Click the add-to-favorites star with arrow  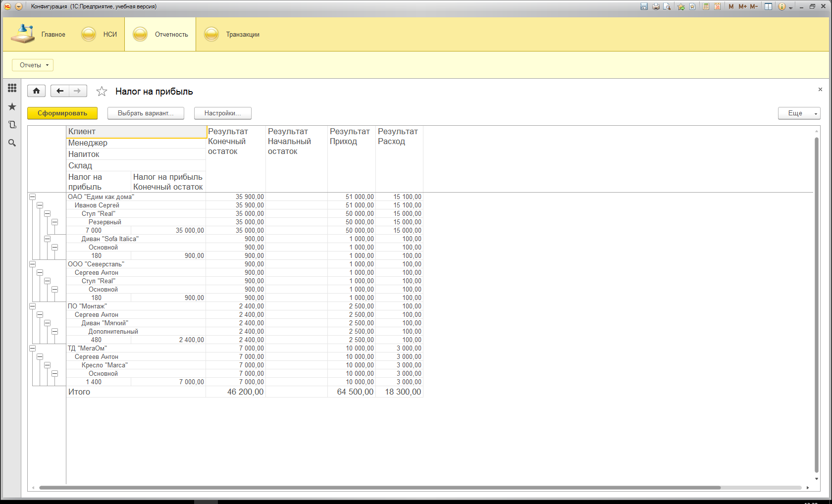click(x=681, y=6)
